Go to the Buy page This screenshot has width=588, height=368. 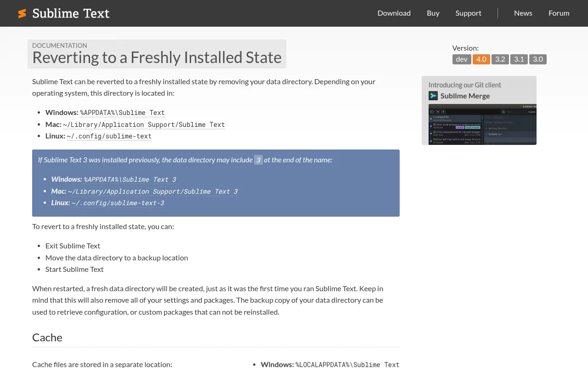[433, 13]
